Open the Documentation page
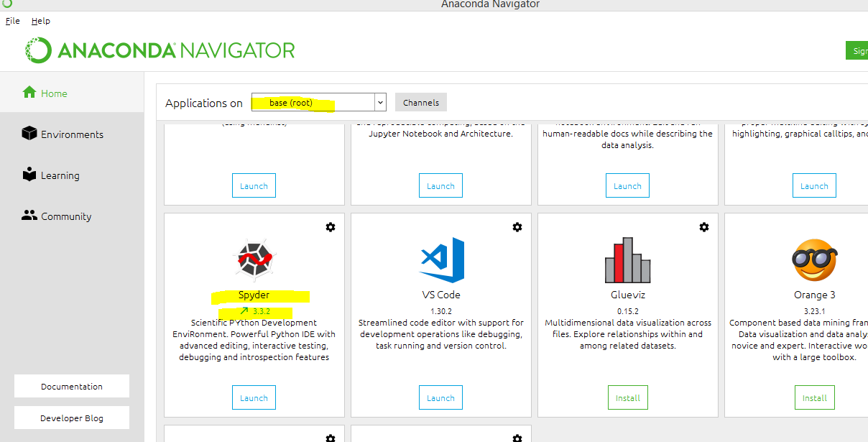868x442 pixels. click(x=71, y=386)
